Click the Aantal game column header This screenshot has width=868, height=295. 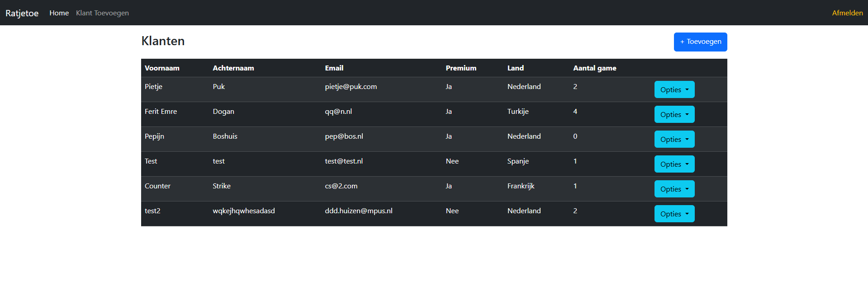point(595,68)
